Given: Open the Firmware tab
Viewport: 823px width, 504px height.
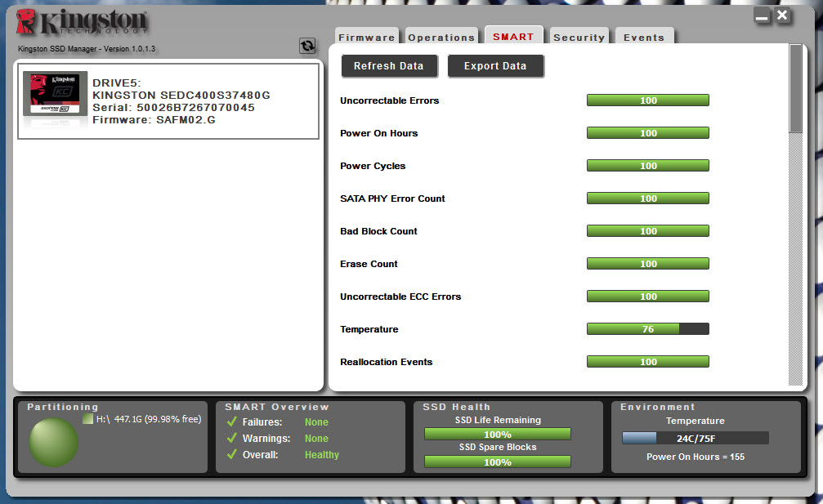Looking at the screenshot, I should point(367,38).
